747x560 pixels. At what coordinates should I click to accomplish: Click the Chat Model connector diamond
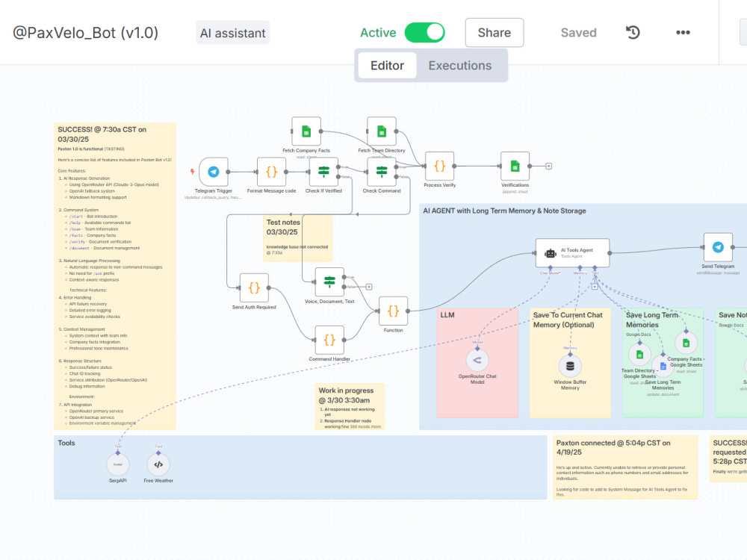tap(551, 268)
